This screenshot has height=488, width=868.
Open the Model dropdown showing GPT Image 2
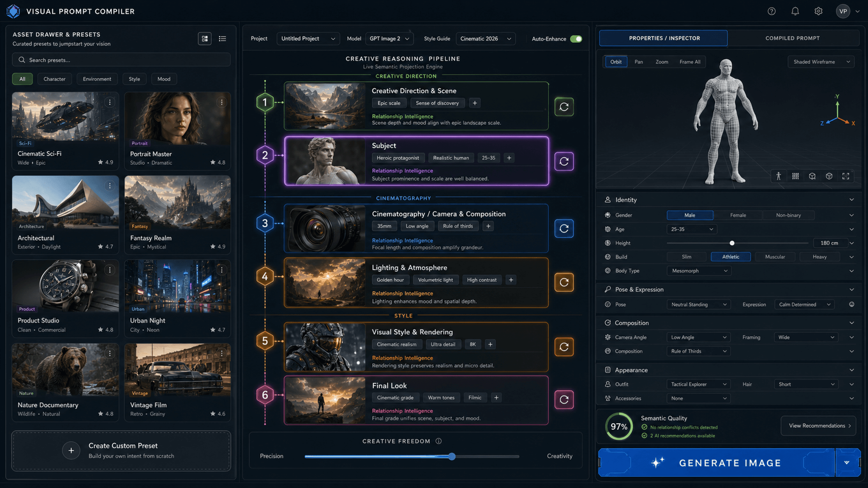pyautogui.click(x=389, y=39)
